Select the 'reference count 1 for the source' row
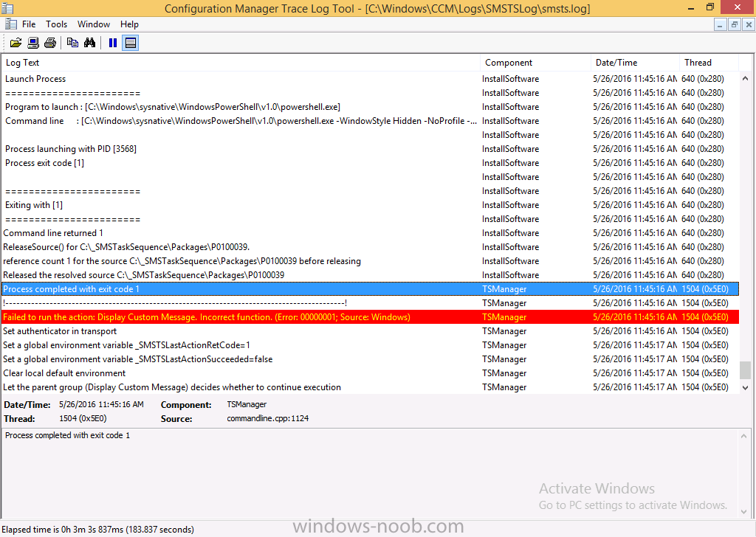 click(371, 261)
